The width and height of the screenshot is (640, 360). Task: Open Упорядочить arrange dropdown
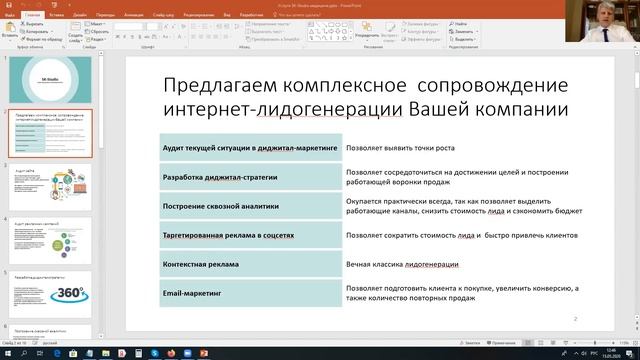tap(367, 31)
